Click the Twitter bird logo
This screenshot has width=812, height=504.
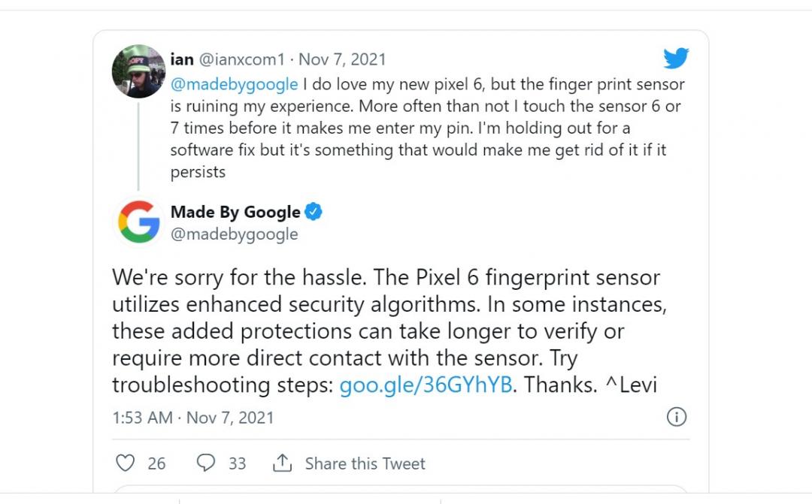coord(676,59)
